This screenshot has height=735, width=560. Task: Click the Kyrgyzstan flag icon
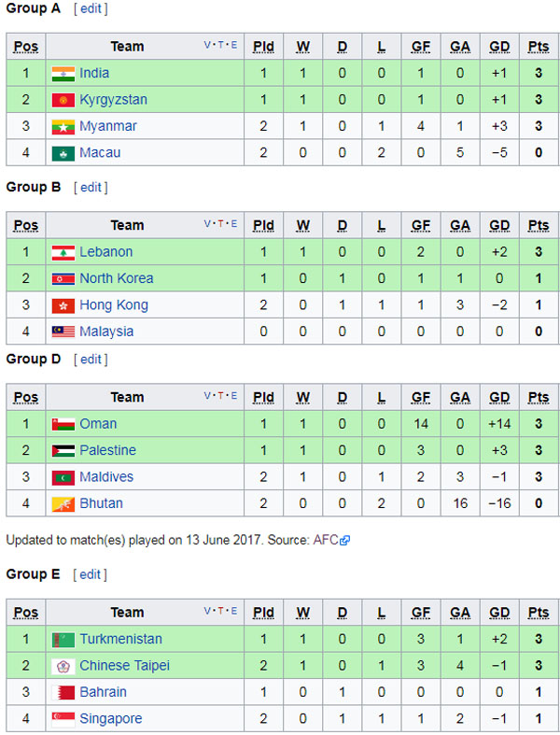pyautogui.click(x=63, y=100)
